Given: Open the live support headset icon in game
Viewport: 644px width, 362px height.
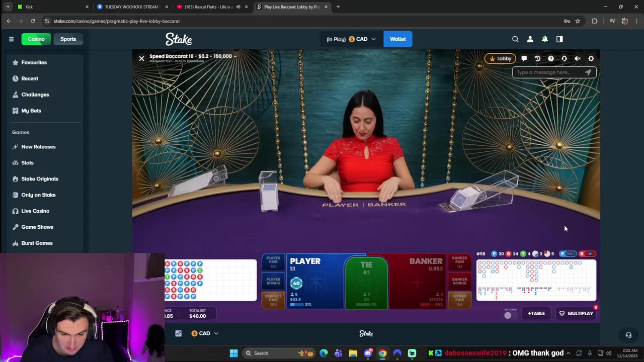Looking at the screenshot, I should [564, 58].
